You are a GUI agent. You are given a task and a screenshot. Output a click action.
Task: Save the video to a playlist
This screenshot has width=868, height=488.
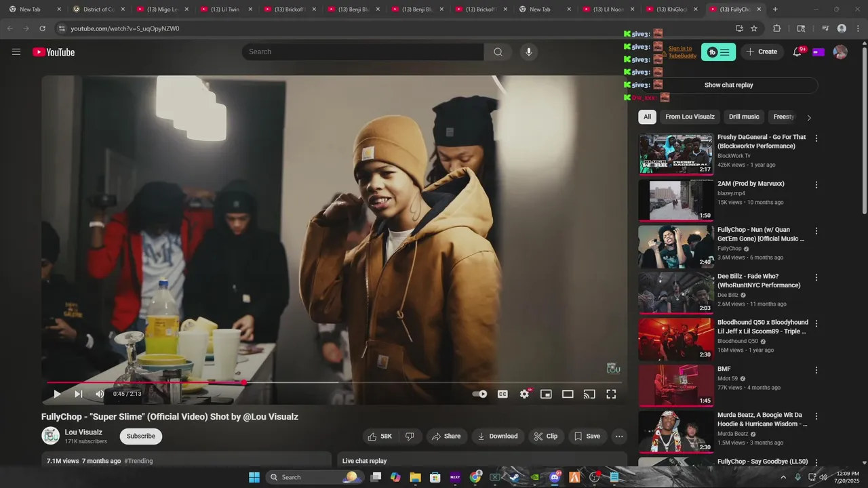coord(587,436)
